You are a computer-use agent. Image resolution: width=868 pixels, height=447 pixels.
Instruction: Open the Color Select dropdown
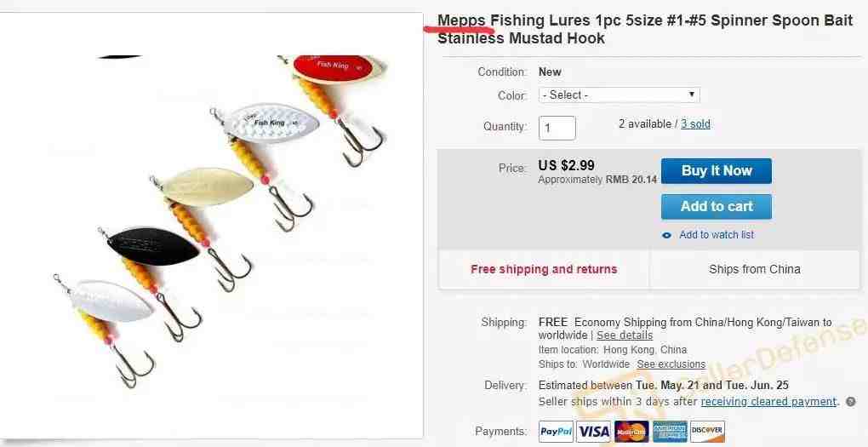pyautogui.click(x=619, y=95)
